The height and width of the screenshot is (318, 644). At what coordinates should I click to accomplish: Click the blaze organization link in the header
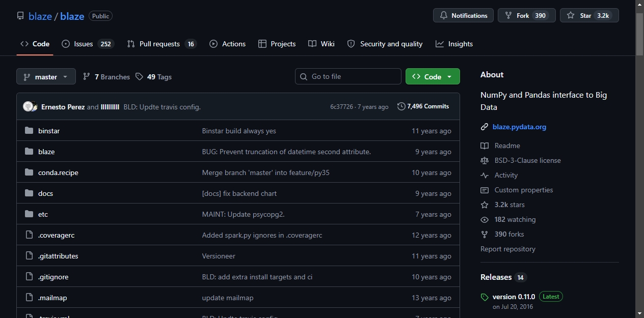40,16
